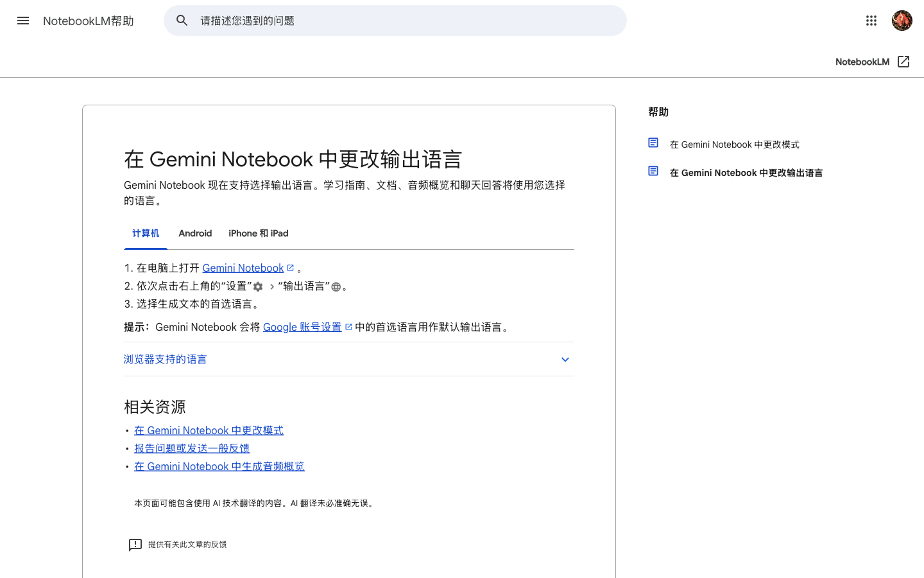Click 提供有关此文章的反馈 button
Screen dimensions: 924x578
(x=178, y=545)
